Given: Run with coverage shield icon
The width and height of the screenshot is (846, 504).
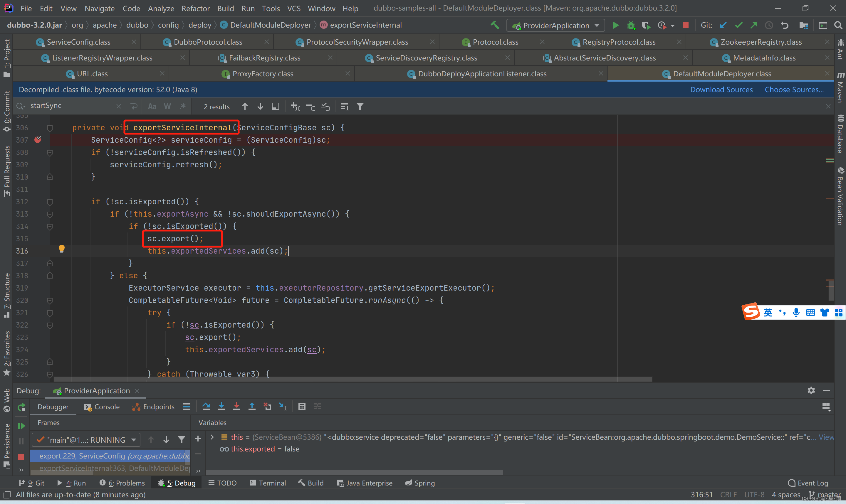Looking at the screenshot, I should click(x=646, y=26).
